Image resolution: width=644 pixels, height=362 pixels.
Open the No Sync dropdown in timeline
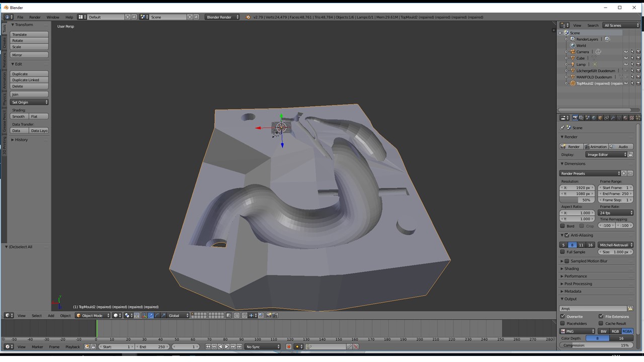click(x=263, y=346)
